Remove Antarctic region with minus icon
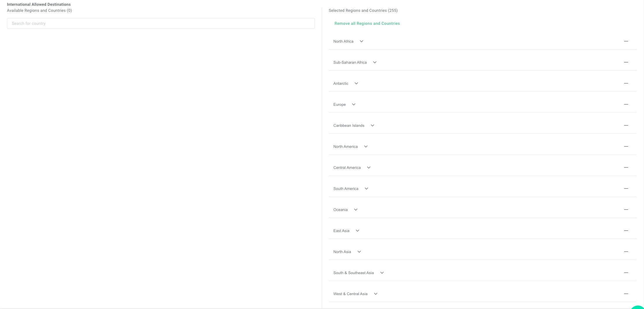The image size is (644, 309). pyautogui.click(x=626, y=83)
